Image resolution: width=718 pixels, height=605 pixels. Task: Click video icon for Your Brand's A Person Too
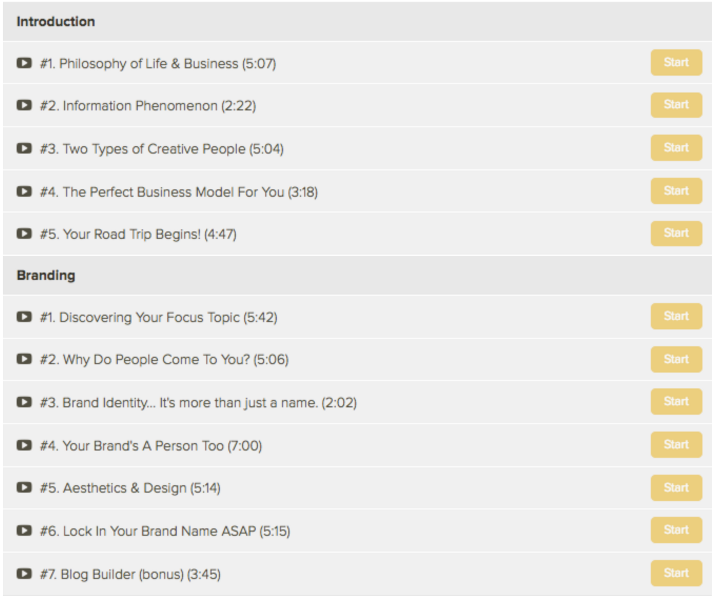[24, 445]
